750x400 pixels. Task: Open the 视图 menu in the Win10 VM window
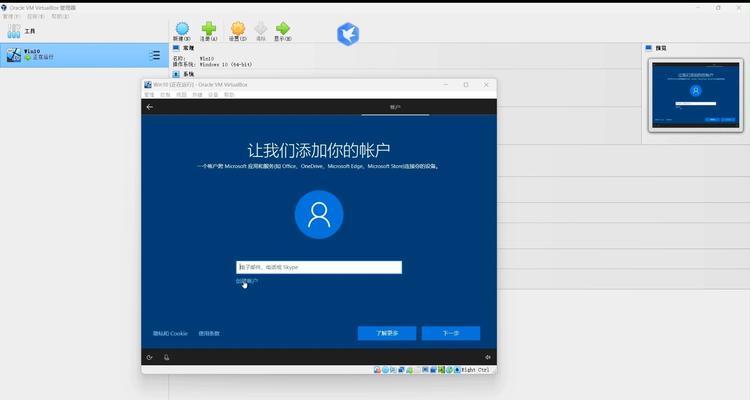point(181,95)
